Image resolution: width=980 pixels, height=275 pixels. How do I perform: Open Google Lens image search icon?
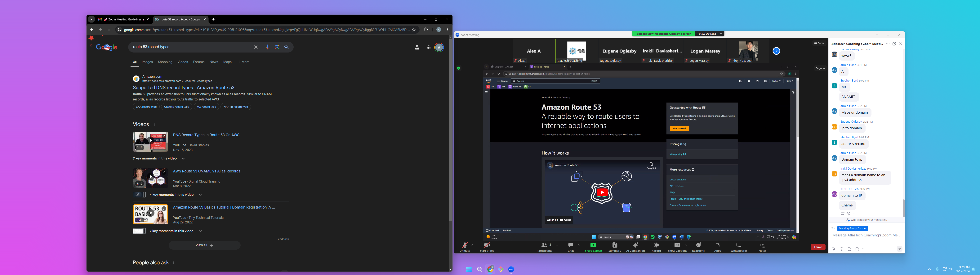coord(277,47)
